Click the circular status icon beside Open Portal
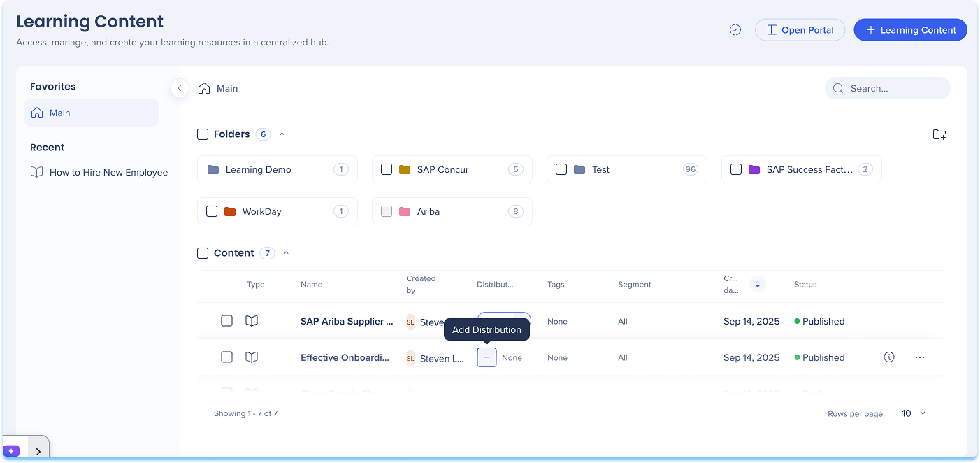The width and height of the screenshot is (980, 463). (735, 30)
